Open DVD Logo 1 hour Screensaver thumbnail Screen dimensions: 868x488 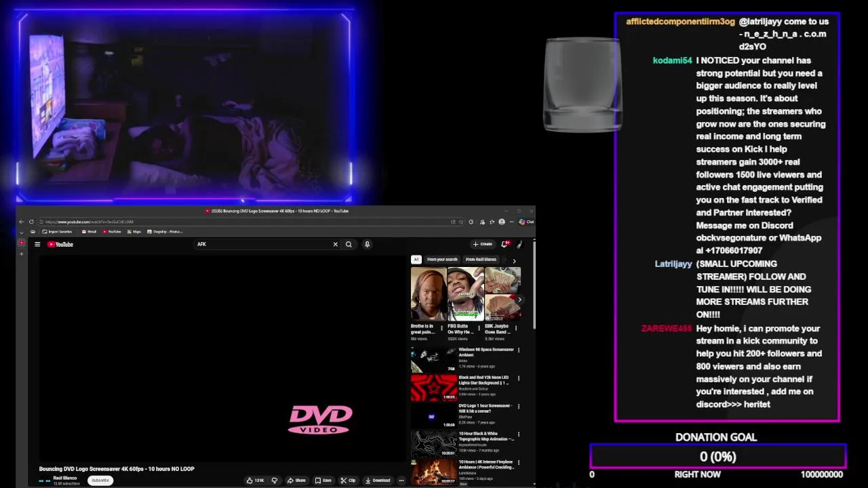[434, 415]
